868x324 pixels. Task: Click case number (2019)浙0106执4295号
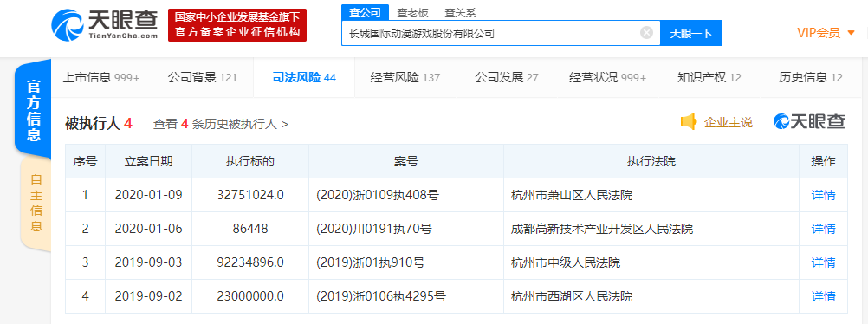pyautogui.click(x=380, y=296)
